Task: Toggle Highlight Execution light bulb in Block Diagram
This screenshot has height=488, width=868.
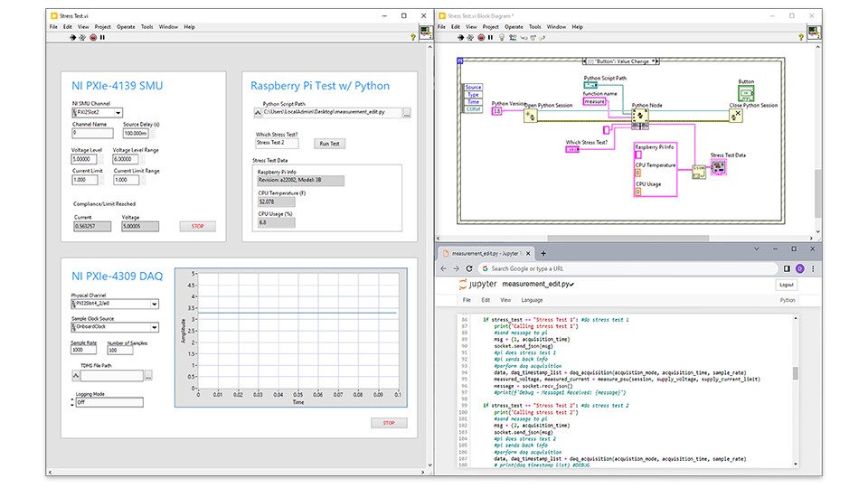Action: point(502,38)
